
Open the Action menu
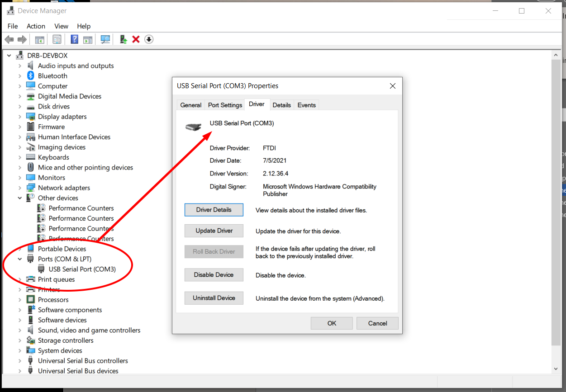click(x=36, y=26)
